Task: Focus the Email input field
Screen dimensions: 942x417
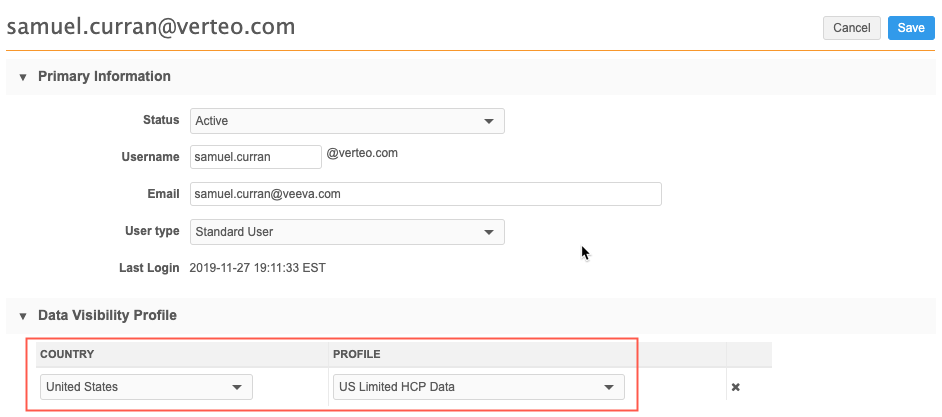Action: 425,194
